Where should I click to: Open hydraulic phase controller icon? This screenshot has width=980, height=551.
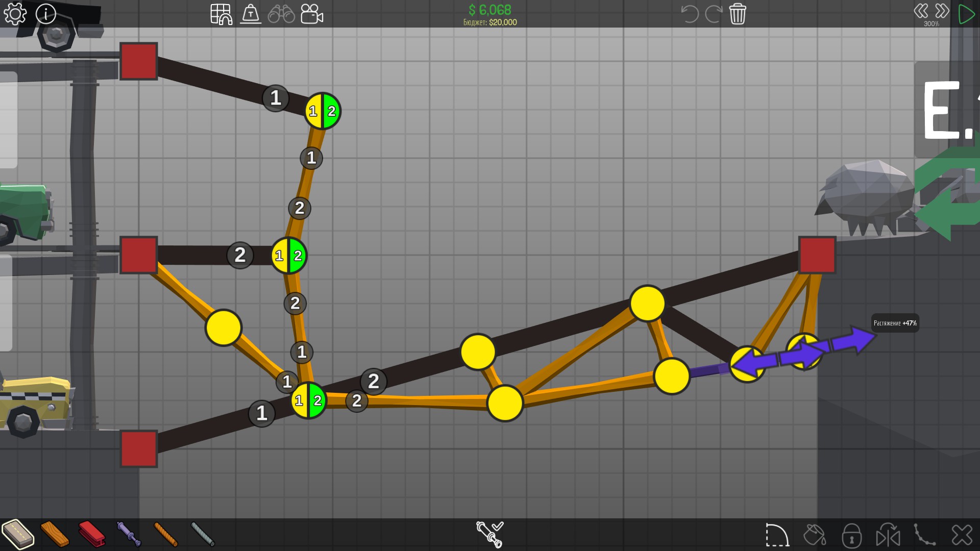(489, 534)
